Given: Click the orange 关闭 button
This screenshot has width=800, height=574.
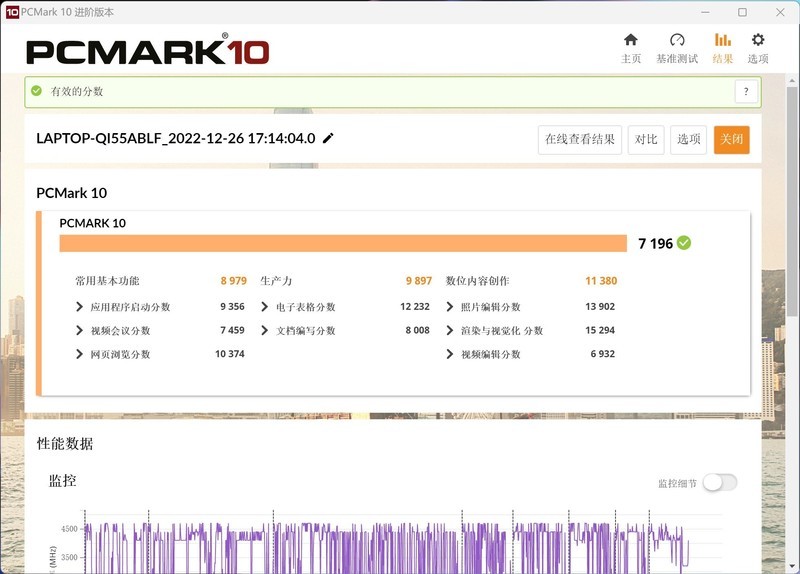Looking at the screenshot, I should (x=732, y=139).
